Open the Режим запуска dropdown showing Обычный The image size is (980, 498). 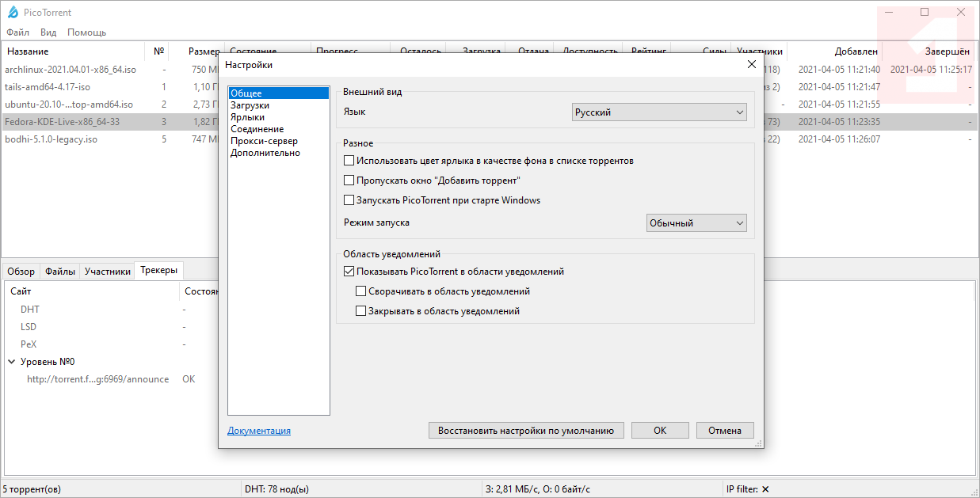tap(696, 223)
